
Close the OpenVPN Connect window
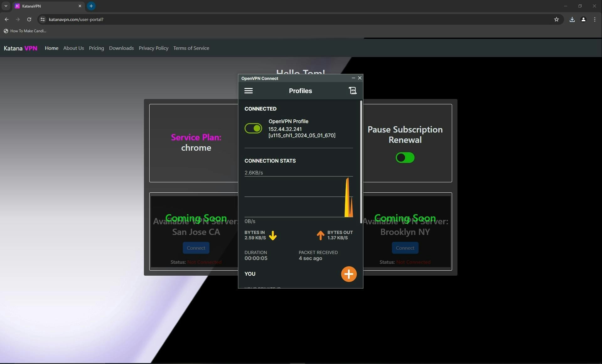360,78
